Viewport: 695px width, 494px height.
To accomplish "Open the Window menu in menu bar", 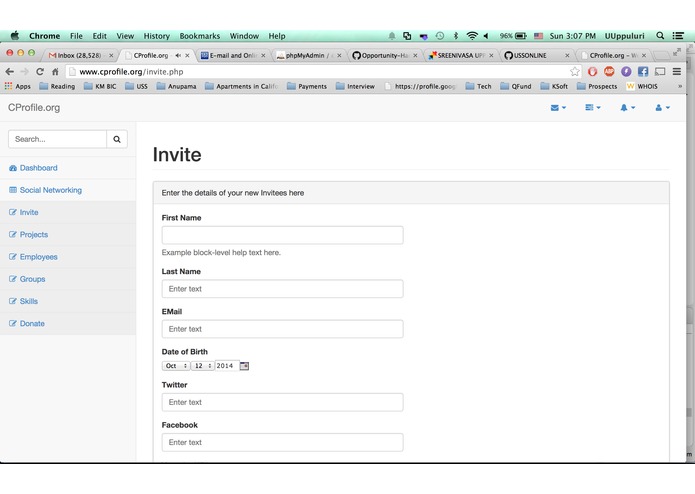I will pyautogui.click(x=244, y=36).
